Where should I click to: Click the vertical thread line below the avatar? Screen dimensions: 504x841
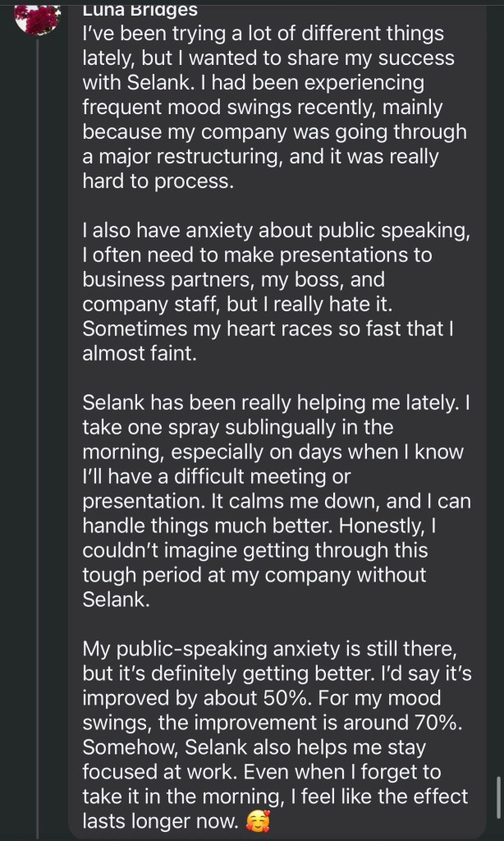[39, 411]
